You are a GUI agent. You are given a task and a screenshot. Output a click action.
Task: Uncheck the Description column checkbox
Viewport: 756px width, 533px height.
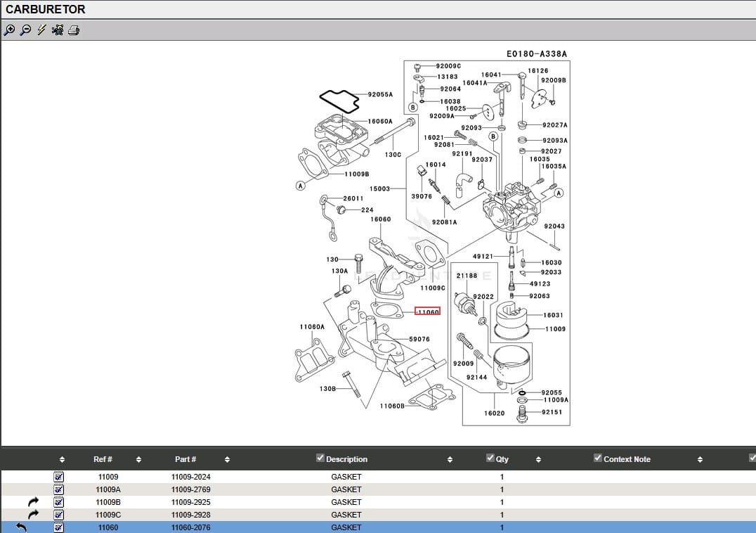click(x=321, y=458)
